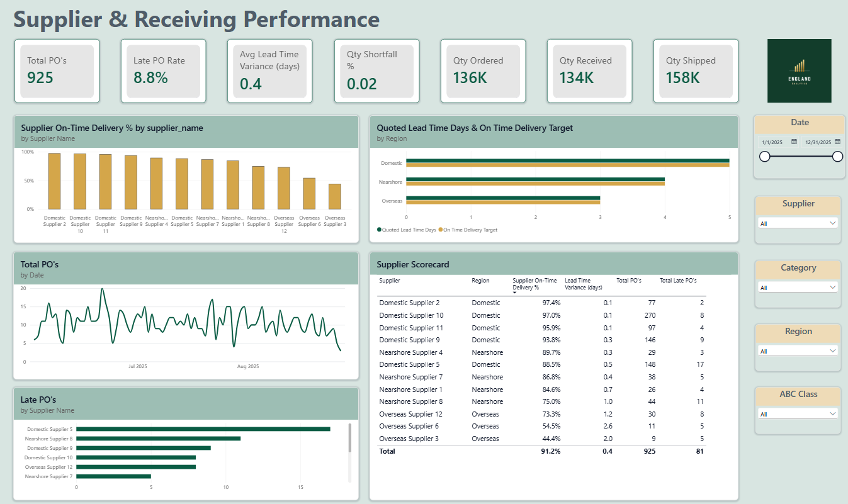848x504 pixels.
Task: Click the England Analytics logo image
Action: 799,70
